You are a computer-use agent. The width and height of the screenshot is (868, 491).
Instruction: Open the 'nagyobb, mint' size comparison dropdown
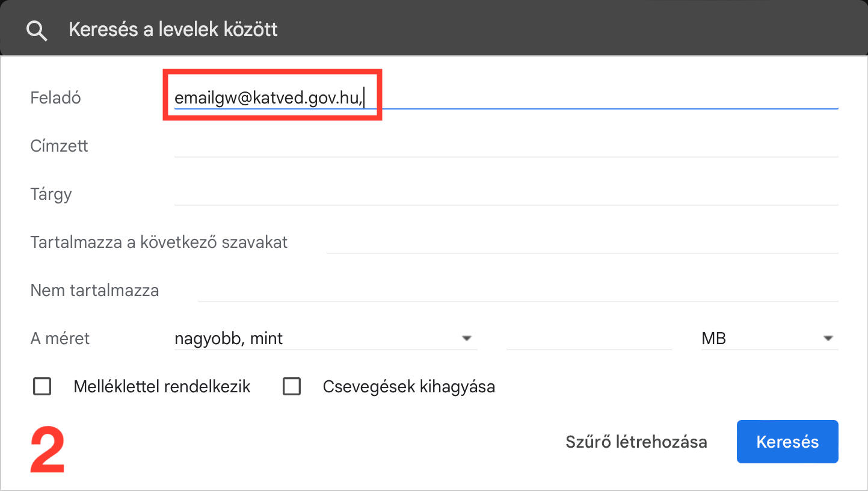point(325,338)
